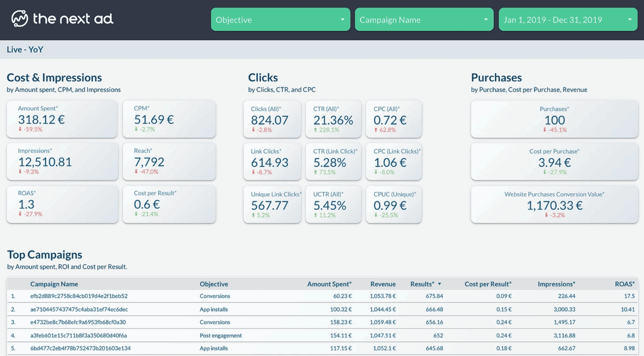This screenshot has height=356, width=644.
Task: Sort table by Amount Spent column header
Action: (329, 284)
